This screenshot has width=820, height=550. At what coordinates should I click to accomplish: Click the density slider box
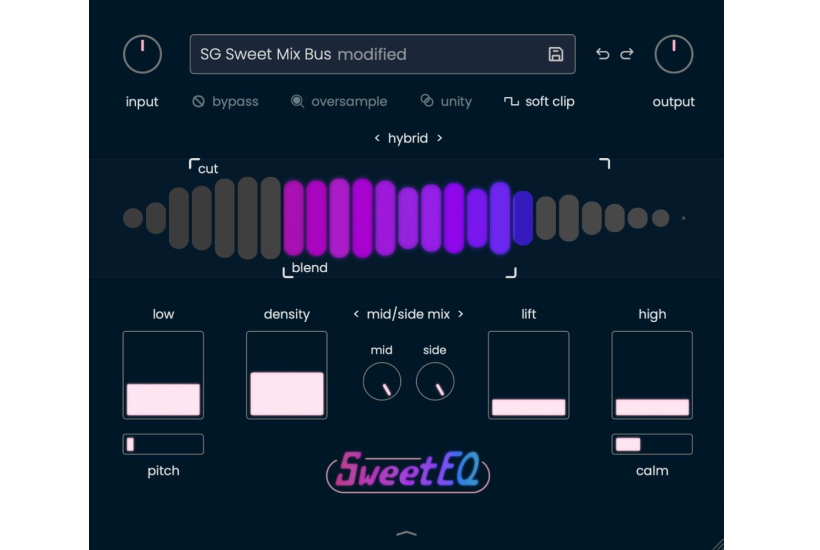287,375
